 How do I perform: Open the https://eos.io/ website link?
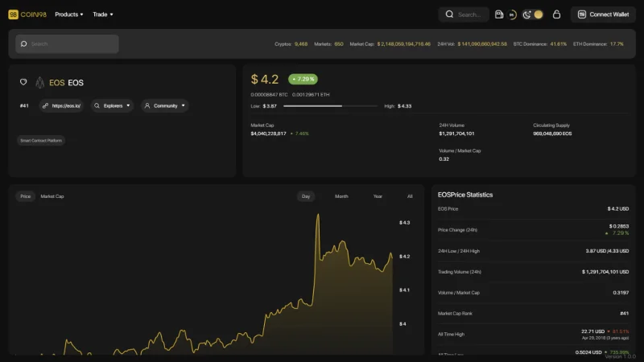(62, 106)
